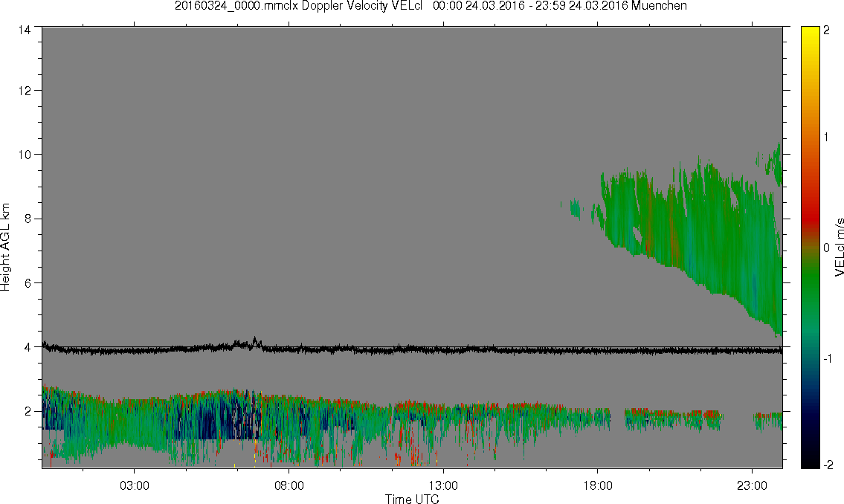This screenshot has height=504, width=844.
Task: Click the 'Time UTC' x-axis label
Action: 412,499
